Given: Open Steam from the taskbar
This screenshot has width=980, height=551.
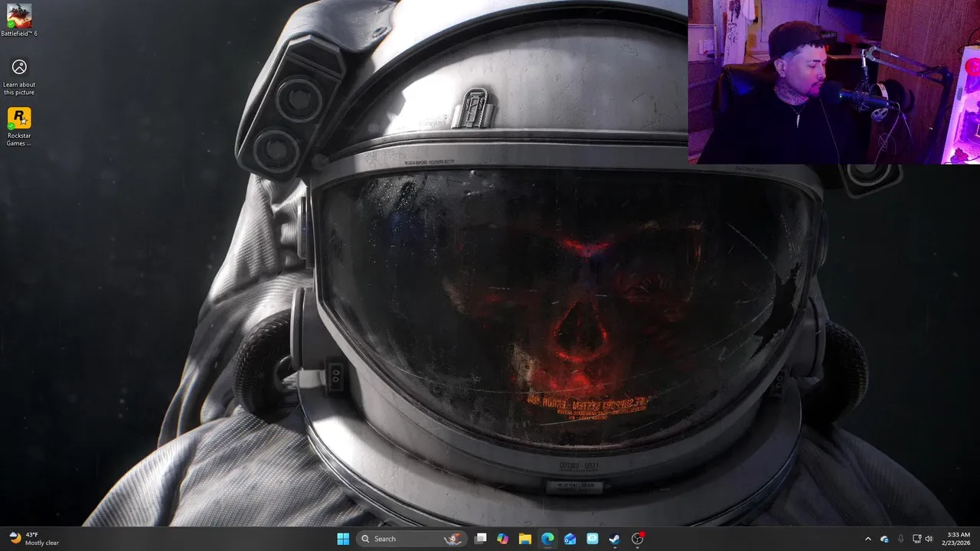Looking at the screenshot, I should [615, 539].
